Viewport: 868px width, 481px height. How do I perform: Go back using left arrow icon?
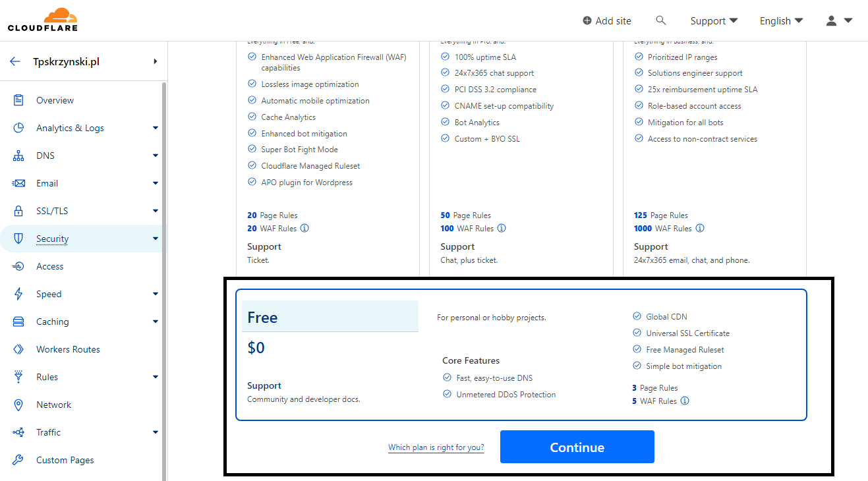15,61
